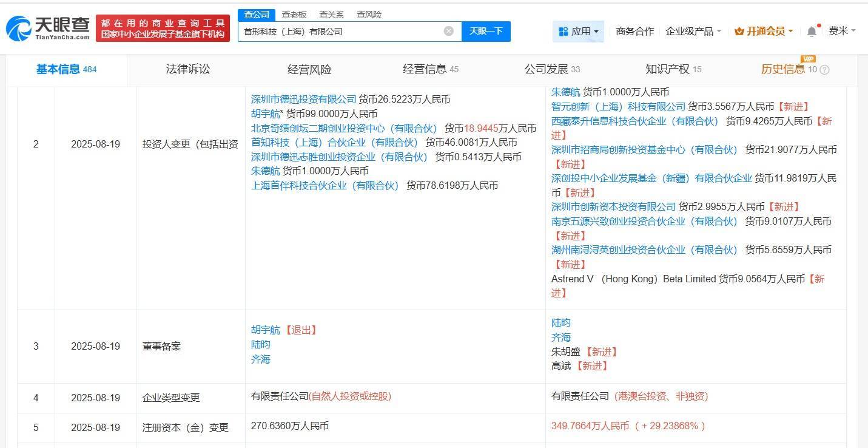Viewport: 868px width, 448px height.
Task: Open 西藏泰升信息科技合伙企业 link
Action: pos(635,121)
